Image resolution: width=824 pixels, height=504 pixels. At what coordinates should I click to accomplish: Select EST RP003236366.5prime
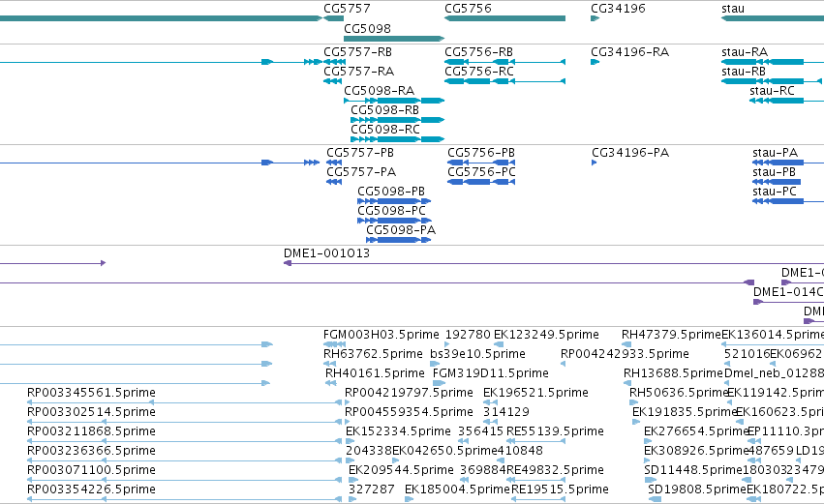click(91, 452)
